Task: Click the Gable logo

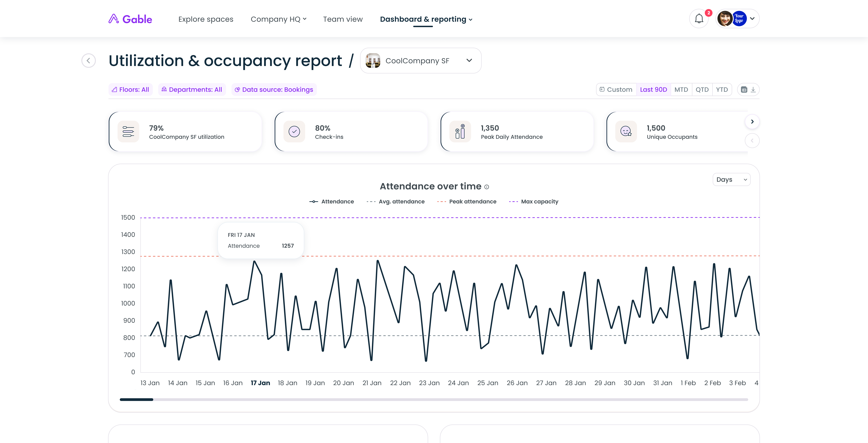Action: (x=130, y=19)
